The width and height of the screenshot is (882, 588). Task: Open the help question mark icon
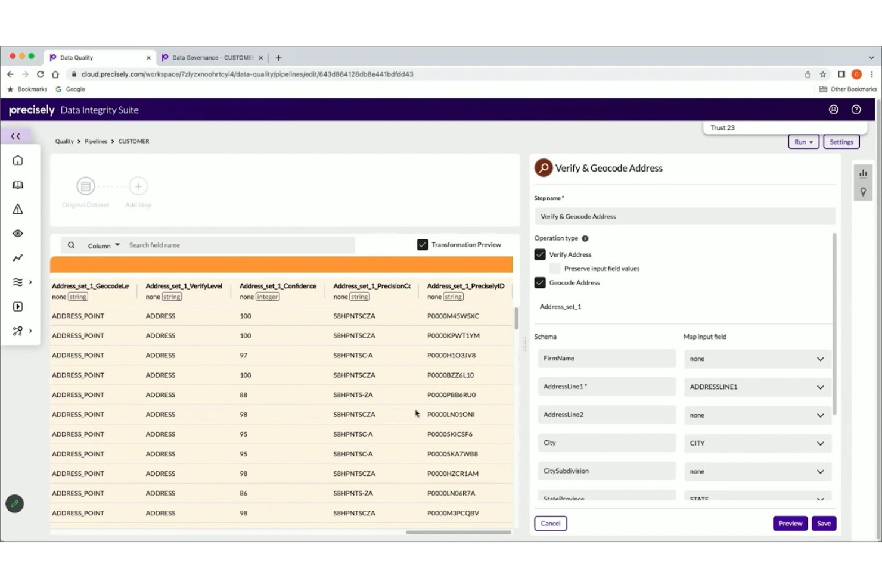(856, 110)
